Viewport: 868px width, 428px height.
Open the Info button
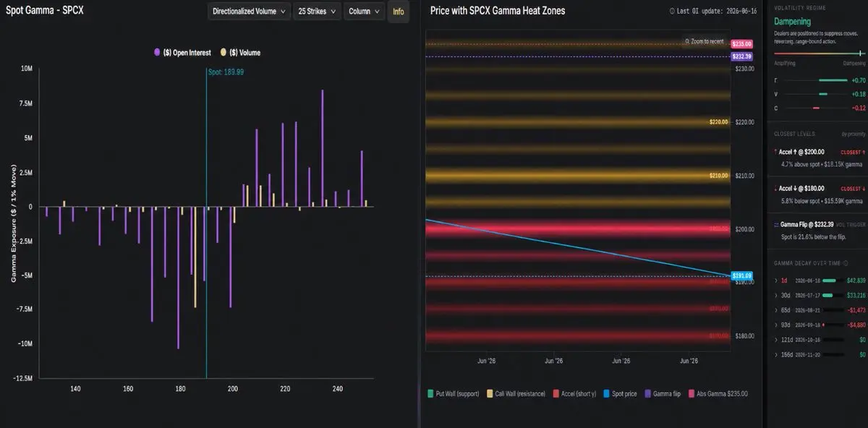coord(399,11)
